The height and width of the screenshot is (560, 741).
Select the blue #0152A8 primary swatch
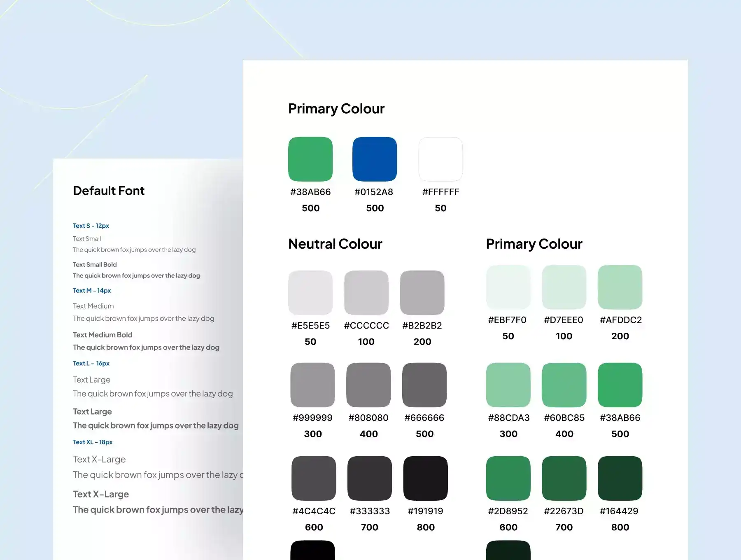pos(375,159)
